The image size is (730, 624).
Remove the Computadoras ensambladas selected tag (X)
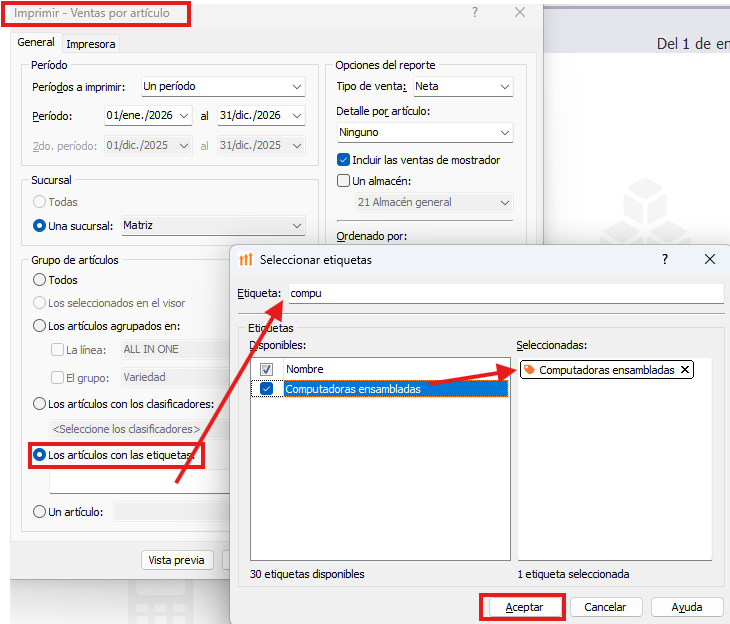coord(684,370)
